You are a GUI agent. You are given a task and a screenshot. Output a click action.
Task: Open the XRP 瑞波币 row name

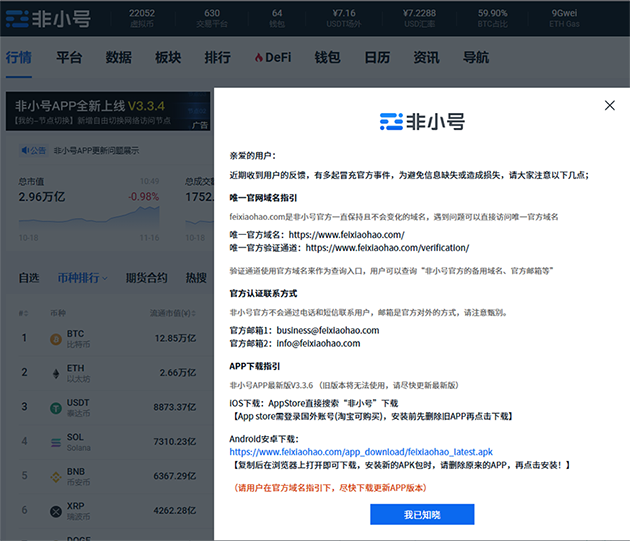coord(78,511)
